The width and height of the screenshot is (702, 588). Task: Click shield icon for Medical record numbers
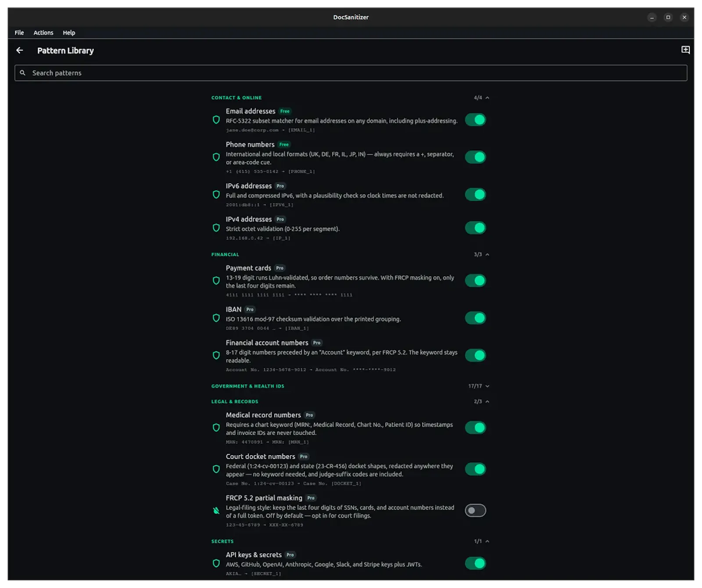(x=216, y=428)
